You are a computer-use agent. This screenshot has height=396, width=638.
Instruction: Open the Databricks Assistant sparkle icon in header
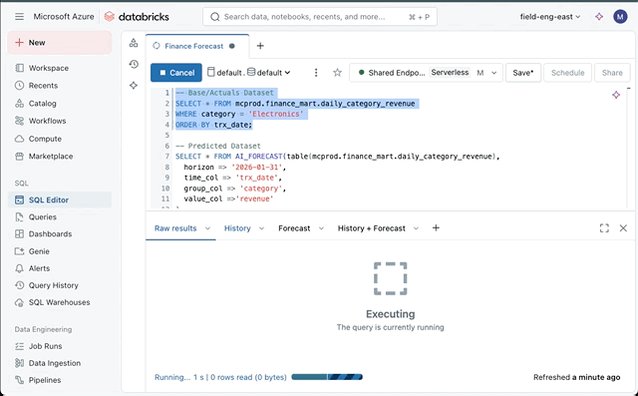(x=599, y=17)
